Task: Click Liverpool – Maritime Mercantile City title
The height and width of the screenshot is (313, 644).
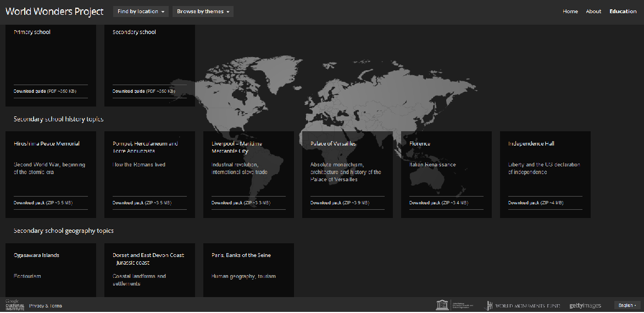Action: [x=237, y=147]
